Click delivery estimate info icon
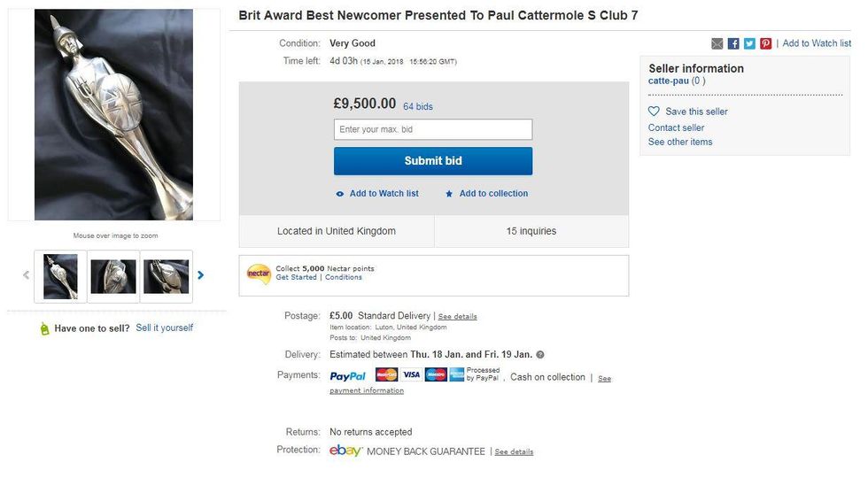The height and width of the screenshot is (478, 868). [x=540, y=355]
